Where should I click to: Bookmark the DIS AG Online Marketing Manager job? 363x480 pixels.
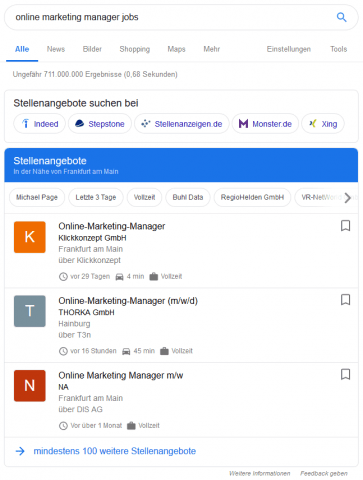345,374
